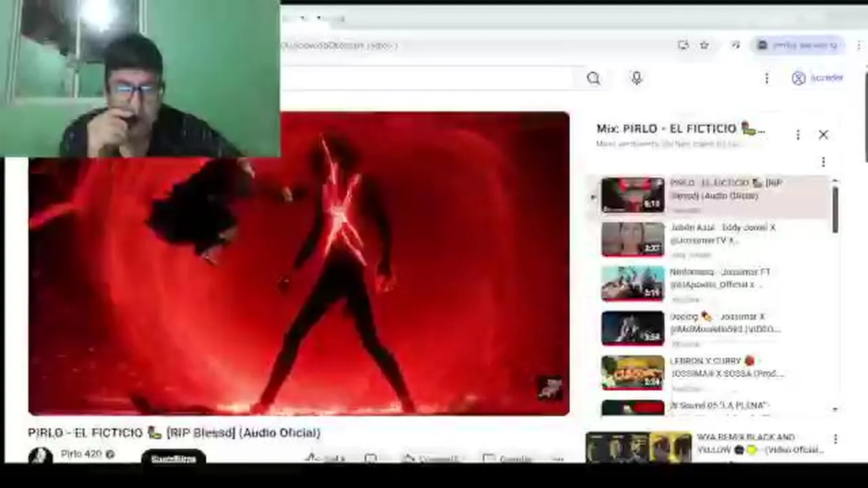Open YouTube settings three-dot menu beside Acceder
This screenshot has height=488, width=868.
766,78
